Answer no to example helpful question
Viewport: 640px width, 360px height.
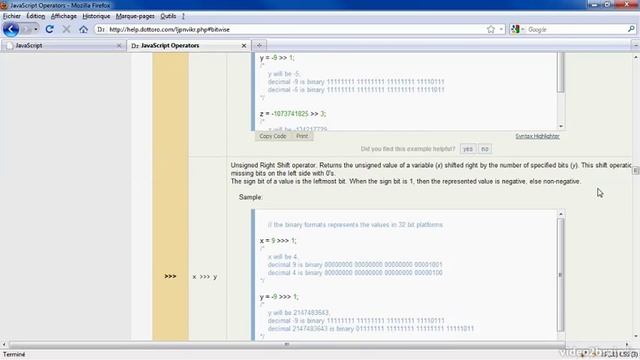(484, 149)
